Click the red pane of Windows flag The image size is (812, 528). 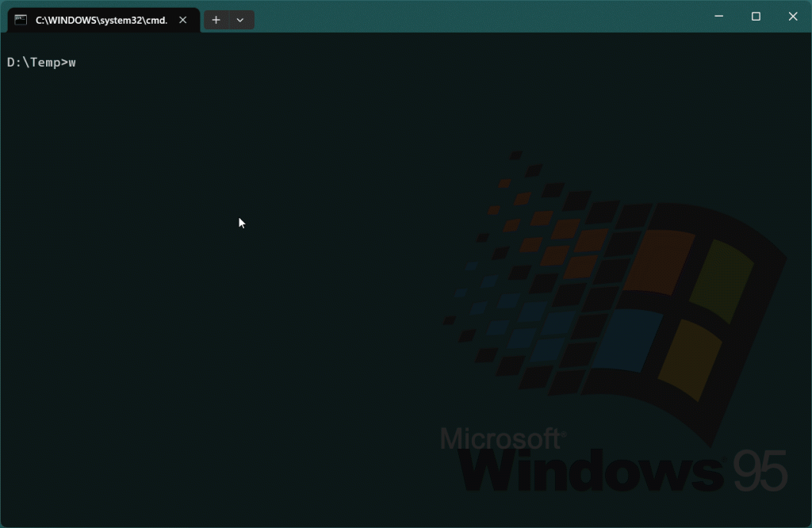pyautogui.click(x=658, y=262)
